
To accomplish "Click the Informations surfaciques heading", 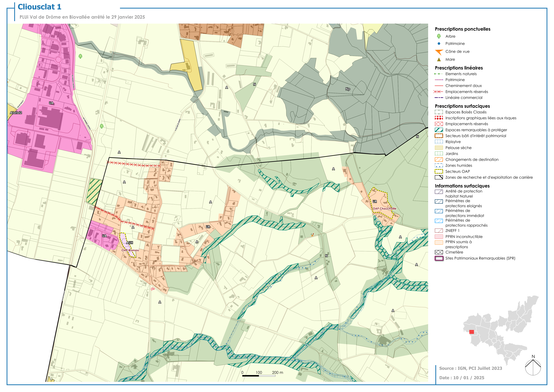I will point(462,186).
